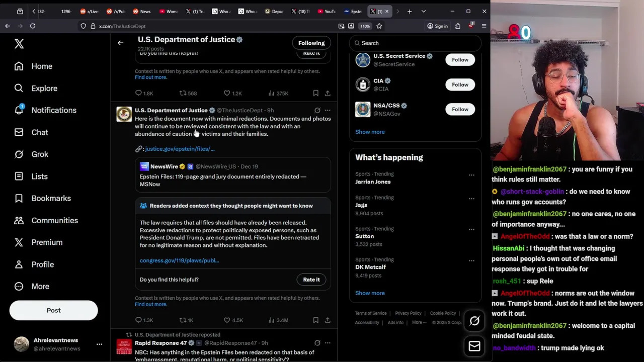This screenshot has height=362, width=644.
Task: Open the Privacy Policy footer link
Action: pos(408,313)
